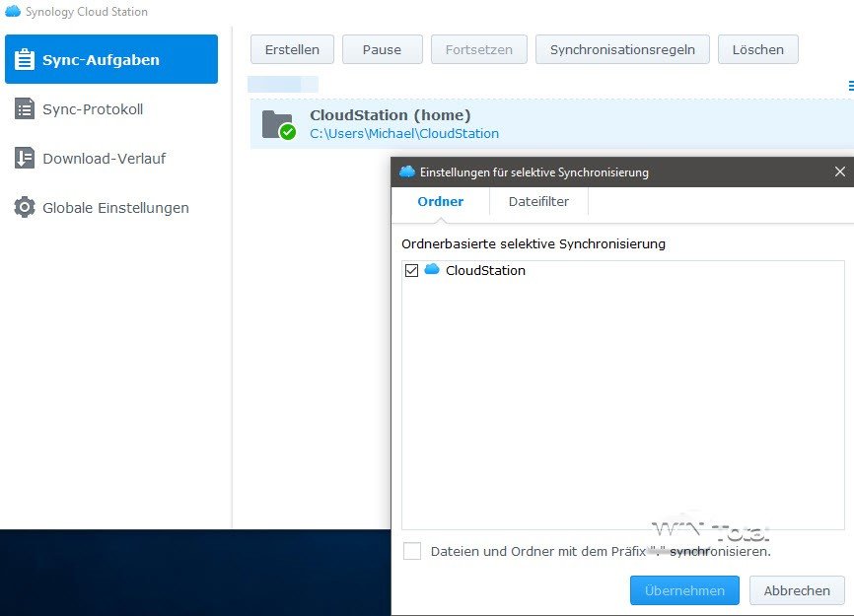Toggle the CloudStation folder checkbox
This screenshot has height=616, width=854.
click(412, 270)
